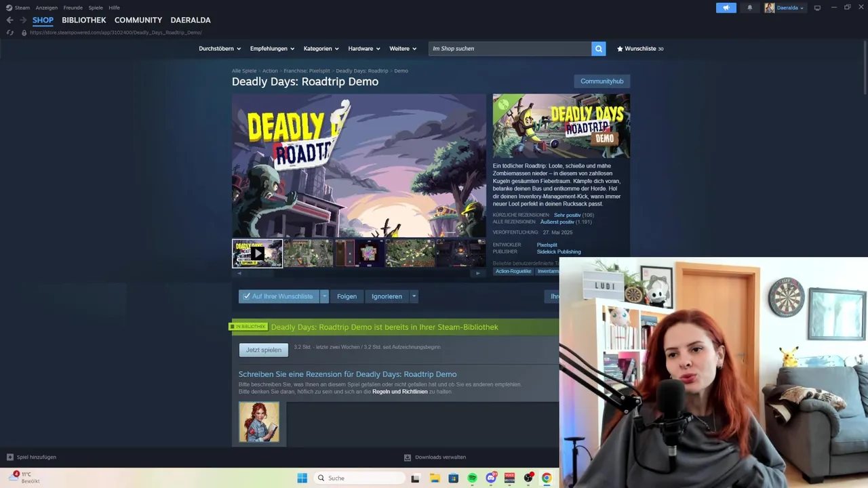Click the browser forward arrow
The width and height of the screenshot is (868, 488).
[22, 20]
